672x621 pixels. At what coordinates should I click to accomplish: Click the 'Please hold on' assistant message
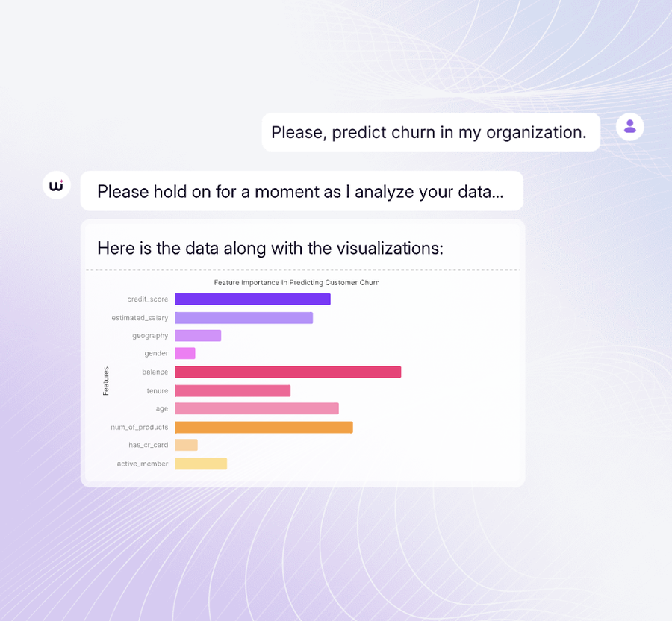302,191
